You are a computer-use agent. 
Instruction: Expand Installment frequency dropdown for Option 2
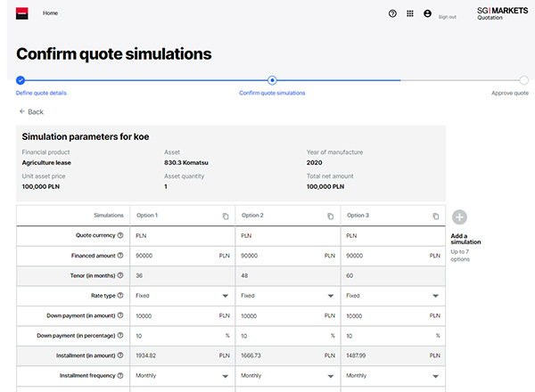click(x=330, y=376)
